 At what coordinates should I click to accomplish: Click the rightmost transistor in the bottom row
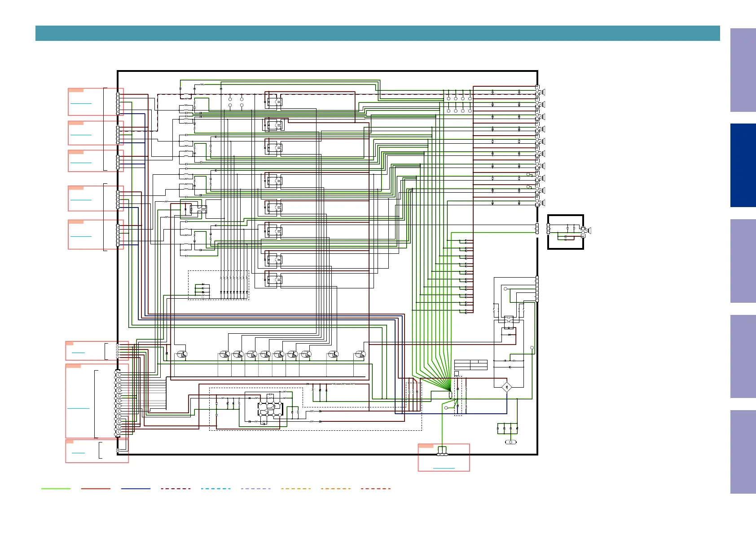(x=360, y=354)
